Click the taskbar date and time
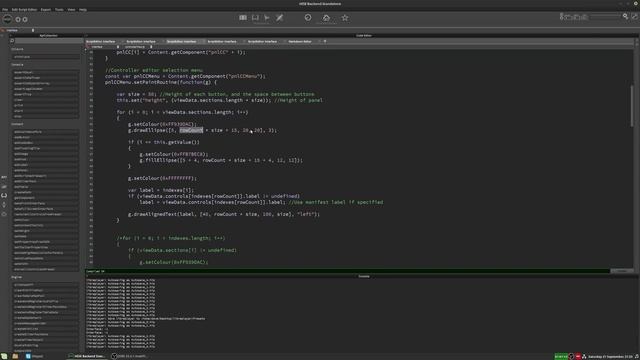This screenshot has width=640, height=360. (x=611, y=356)
